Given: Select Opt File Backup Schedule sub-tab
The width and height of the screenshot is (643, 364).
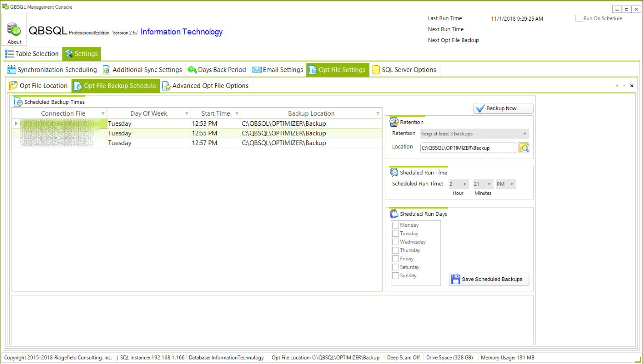Looking at the screenshot, I should [115, 86].
